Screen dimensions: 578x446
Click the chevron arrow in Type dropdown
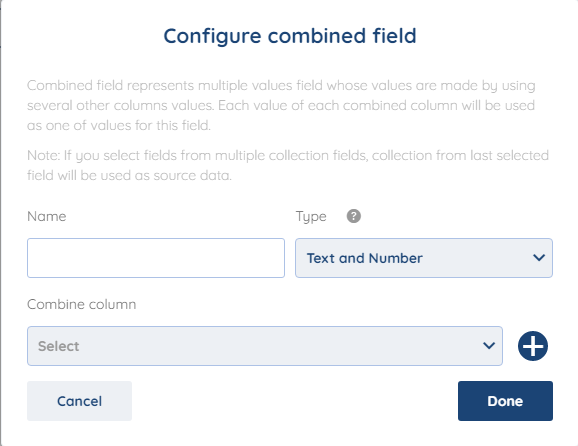(x=539, y=258)
